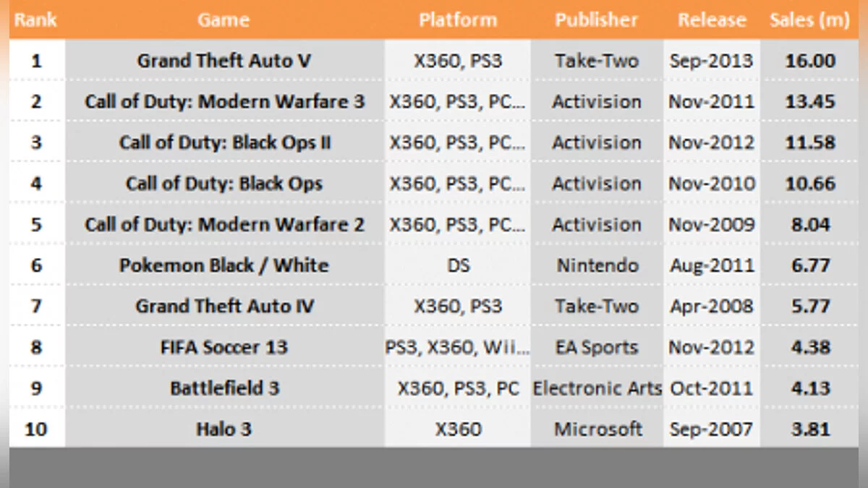The height and width of the screenshot is (488, 868).
Task: Click Call of Duty: Modern Warfare 3
Action: (x=224, y=102)
